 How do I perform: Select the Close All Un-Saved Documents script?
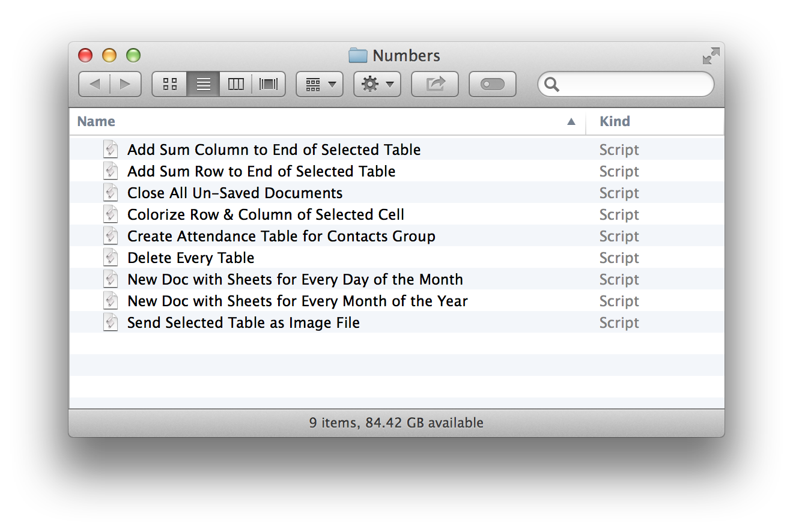234,193
